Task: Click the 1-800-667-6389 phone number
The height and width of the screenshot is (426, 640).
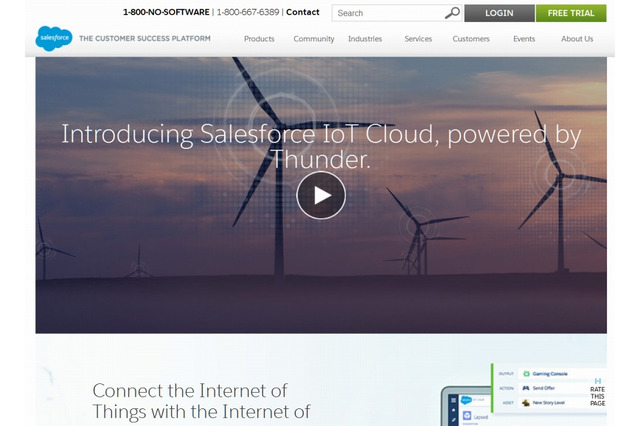Action: point(248,12)
